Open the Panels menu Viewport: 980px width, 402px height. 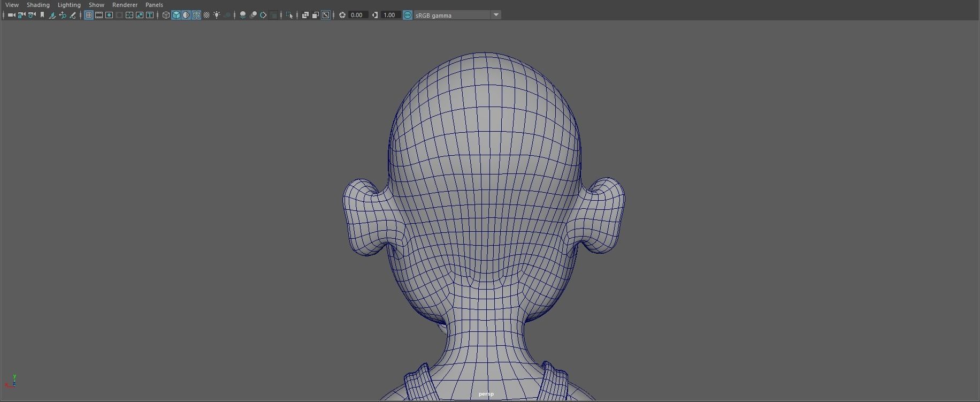pos(154,5)
